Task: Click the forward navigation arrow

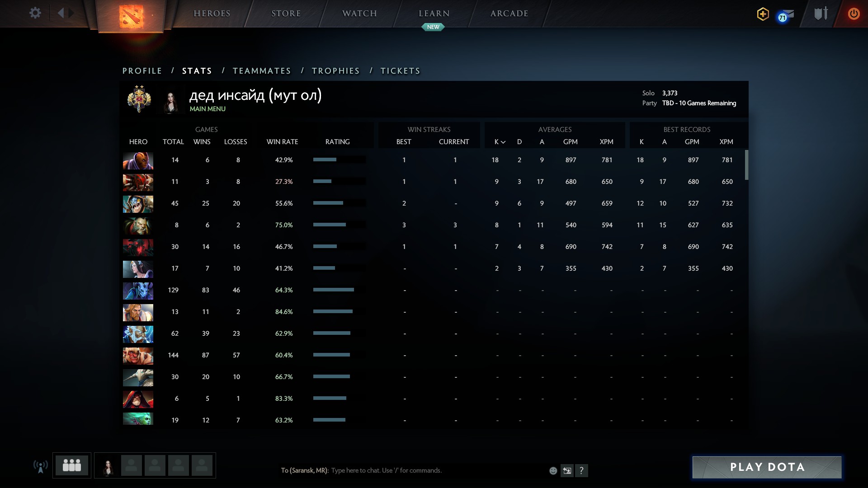Action: (x=71, y=13)
